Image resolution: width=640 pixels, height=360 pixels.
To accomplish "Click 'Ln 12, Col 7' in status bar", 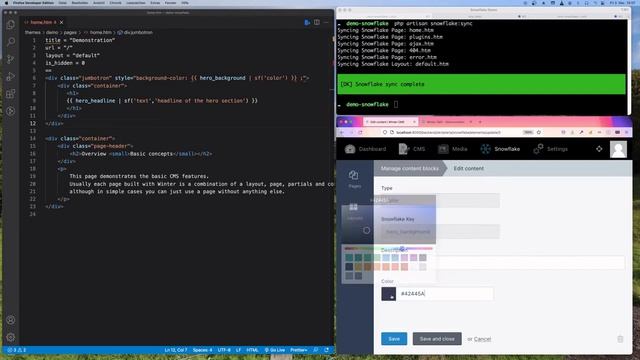I will pos(176,350).
